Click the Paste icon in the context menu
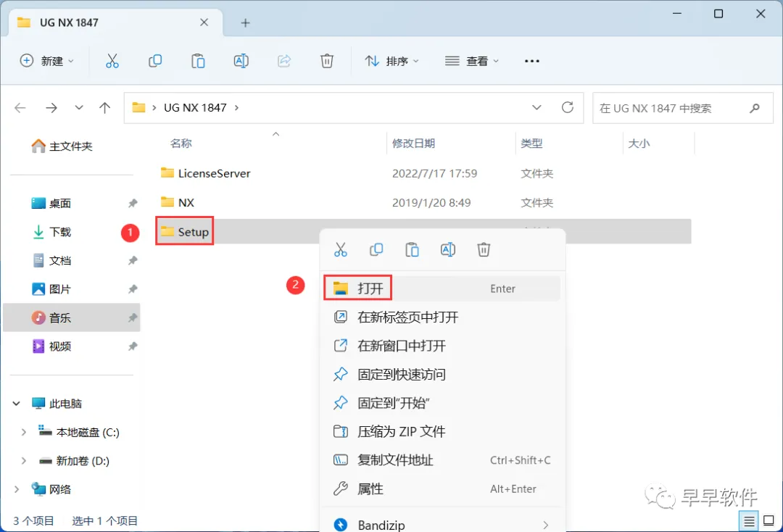The height and width of the screenshot is (532, 783). tap(412, 249)
